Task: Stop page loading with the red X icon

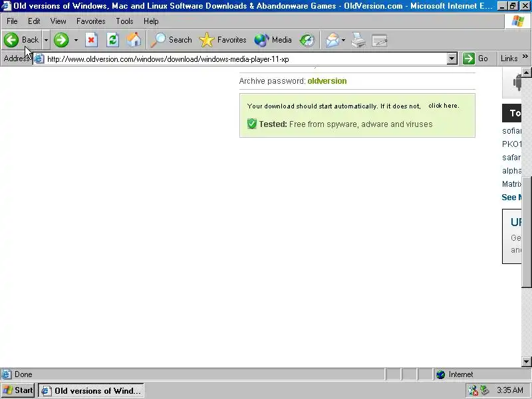Action: click(91, 40)
